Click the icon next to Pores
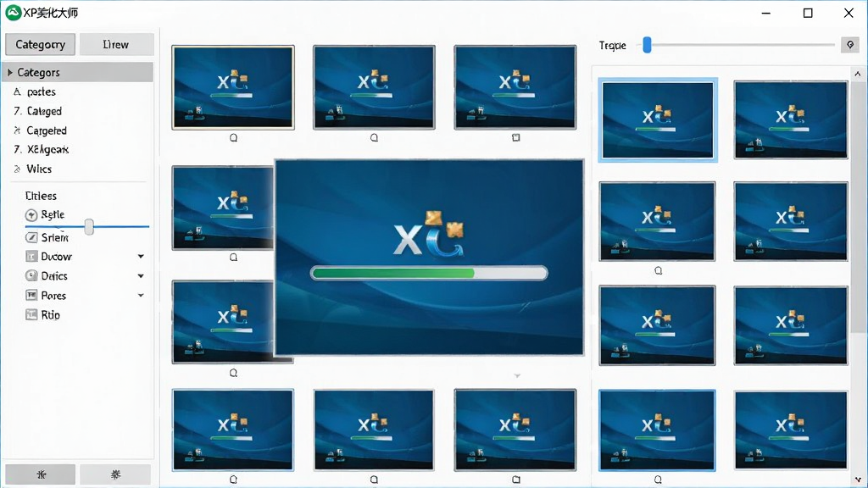Image resolution: width=868 pixels, height=488 pixels. click(x=31, y=296)
